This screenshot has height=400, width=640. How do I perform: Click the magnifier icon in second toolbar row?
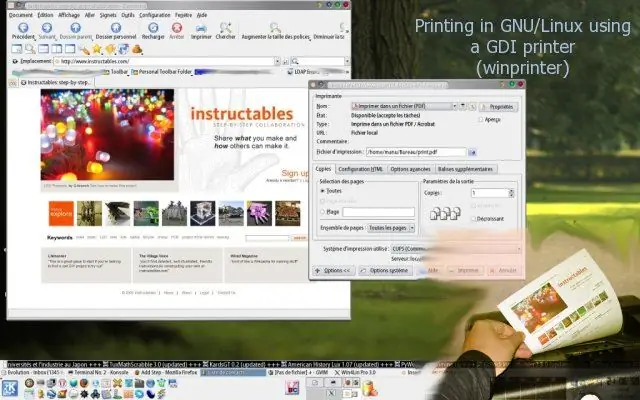(30, 49)
